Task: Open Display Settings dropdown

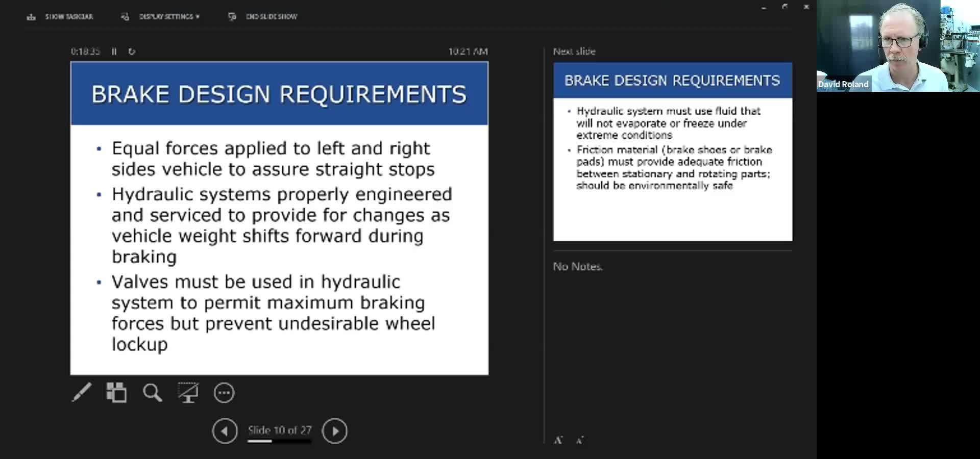Action: [160, 17]
